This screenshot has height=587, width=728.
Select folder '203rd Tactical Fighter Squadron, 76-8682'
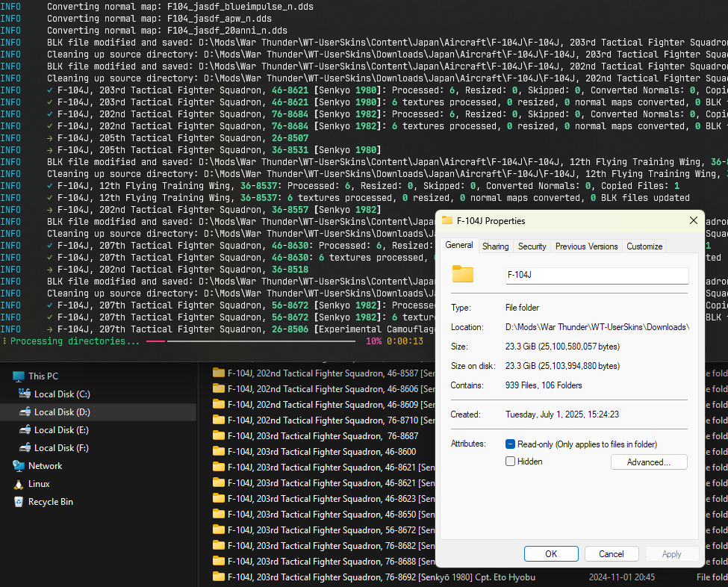point(332,546)
